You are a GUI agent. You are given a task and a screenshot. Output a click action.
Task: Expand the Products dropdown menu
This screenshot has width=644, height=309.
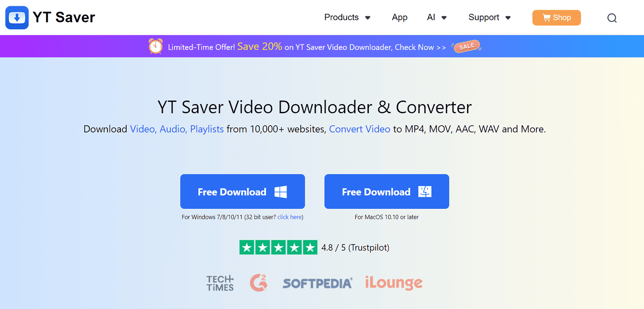pyautogui.click(x=347, y=17)
